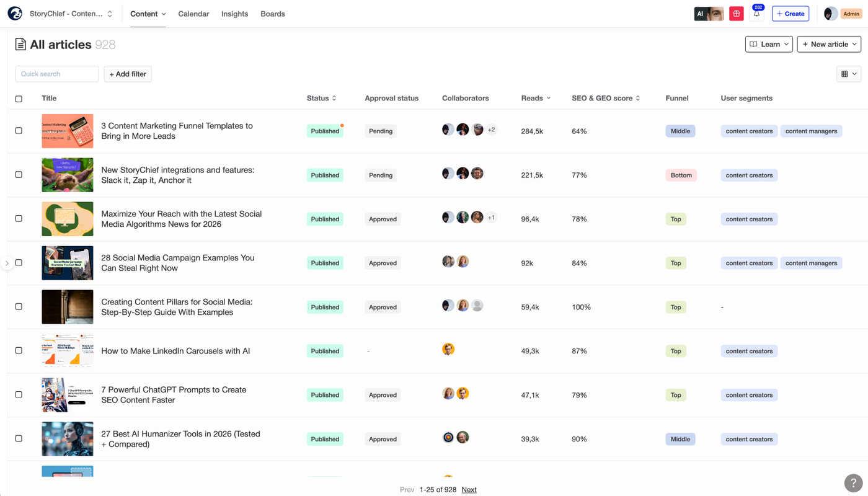This screenshot has height=496, width=868.
Task: Select checkbox for 28 Social Media Campaign Examples
Action: point(19,263)
